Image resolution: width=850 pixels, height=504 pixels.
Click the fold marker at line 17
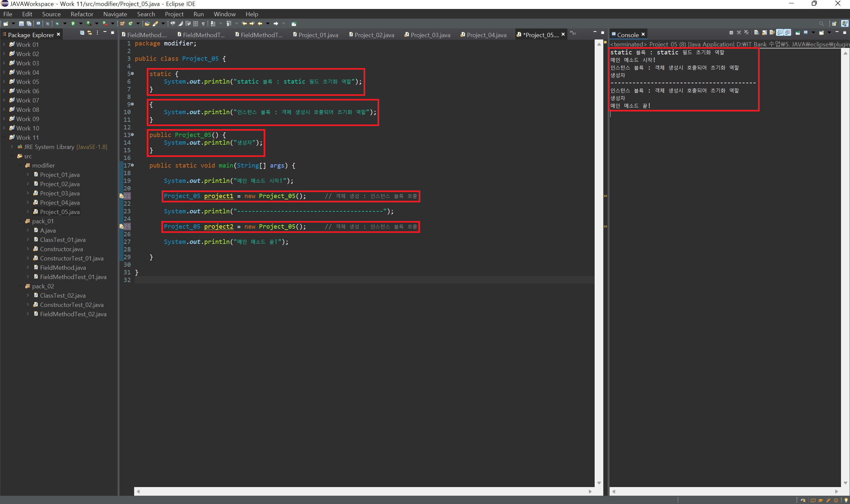[132, 165]
